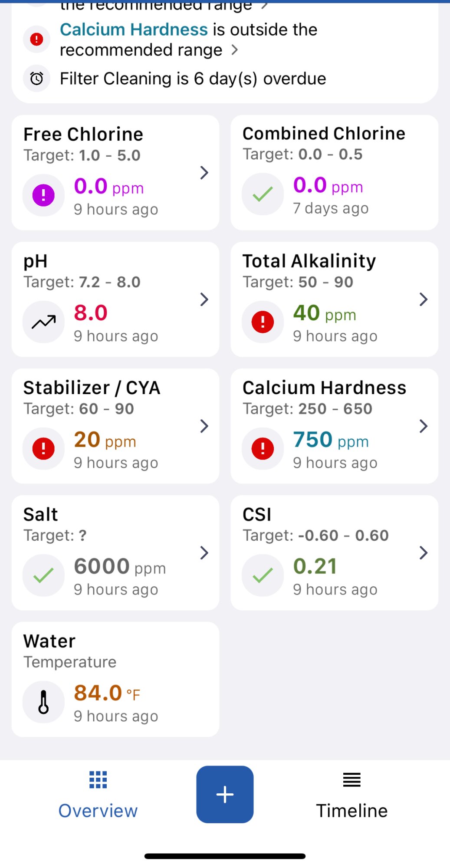Tap the alarm clock icon for Filter Cleaning
This screenshot has height=868, width=450.
36,79
